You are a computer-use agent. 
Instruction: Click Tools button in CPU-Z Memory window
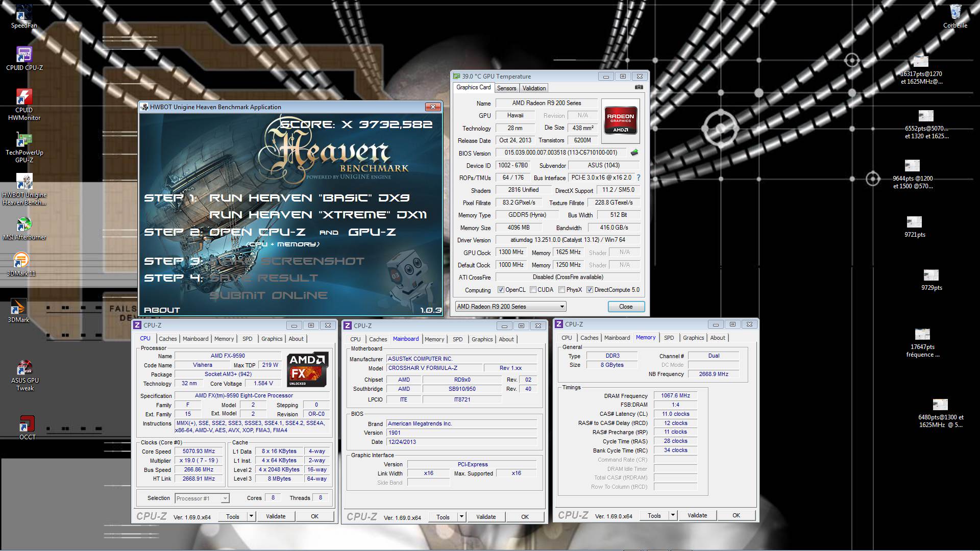(654, 515)
